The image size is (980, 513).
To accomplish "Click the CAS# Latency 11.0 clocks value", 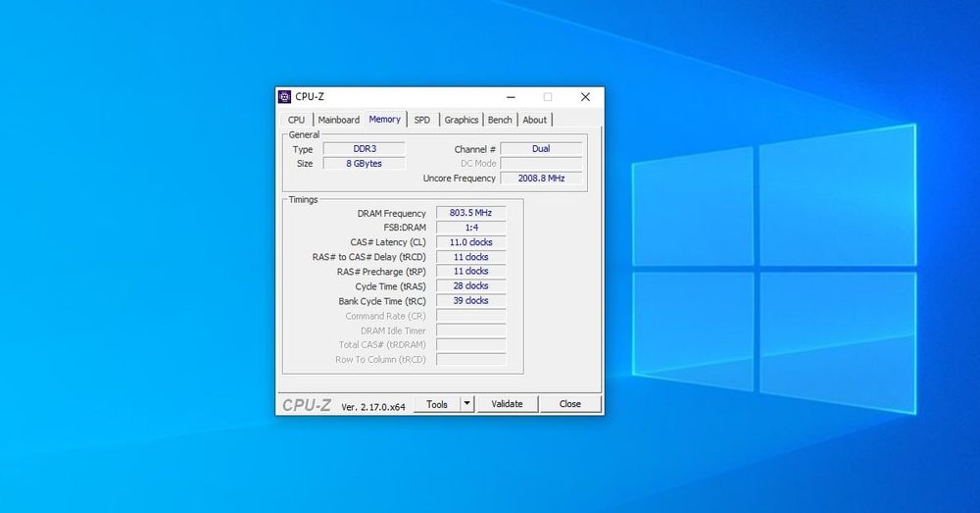I will pyautogui.click(x=470, y=242).
